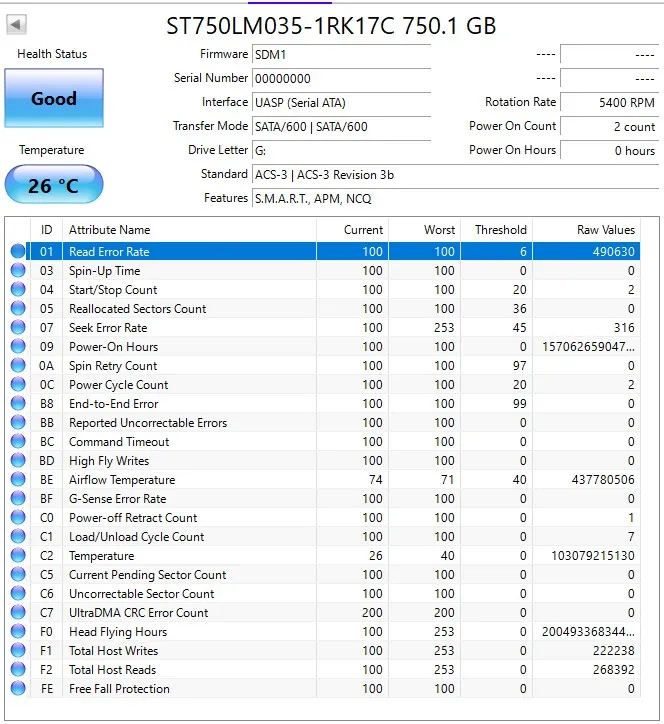Select status icon of G-Sense Error Rate row
Screen dimensions: 664x724
[x=18, y=498]
